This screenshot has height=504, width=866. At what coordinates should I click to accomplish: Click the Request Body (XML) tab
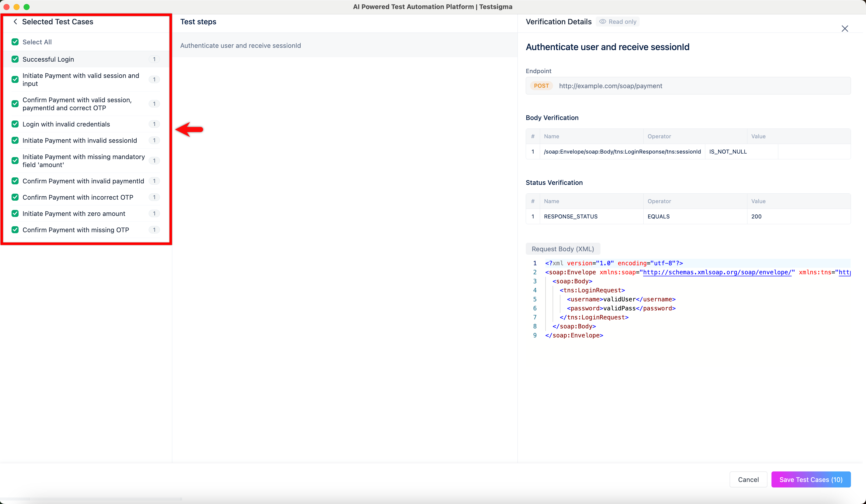[563, 249]
